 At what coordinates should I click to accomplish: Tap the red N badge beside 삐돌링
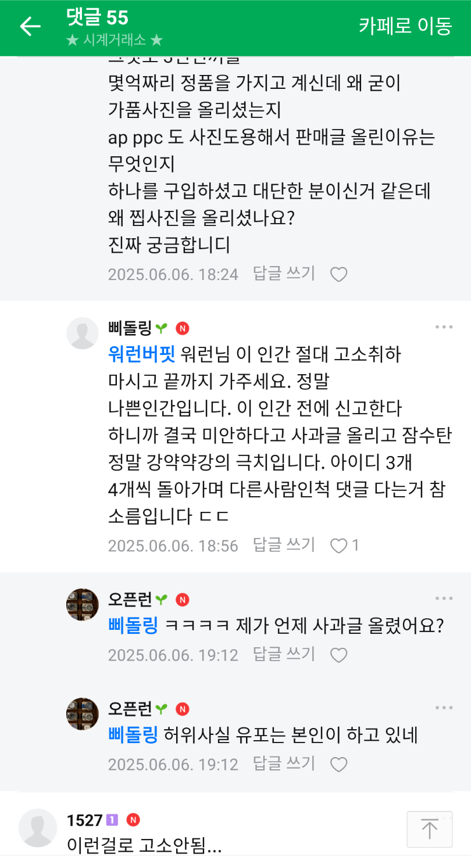tap(182, 328)
